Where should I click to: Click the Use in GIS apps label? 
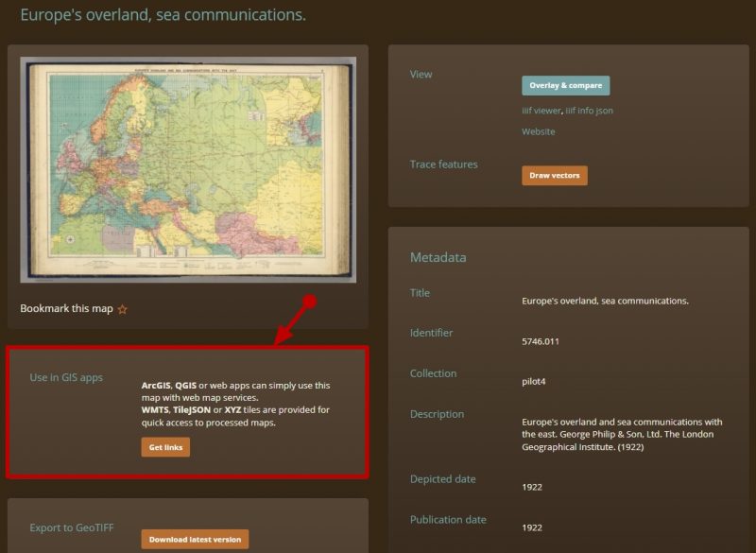66,377
